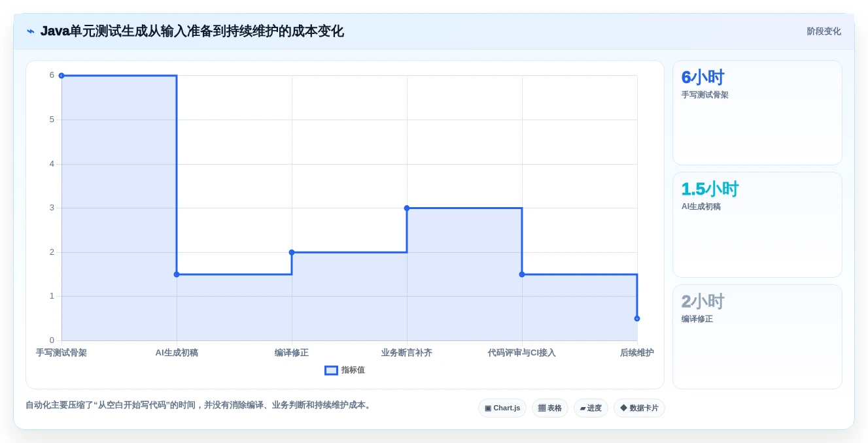Click the 后续维护 data point at 0.5

point(637,318)
